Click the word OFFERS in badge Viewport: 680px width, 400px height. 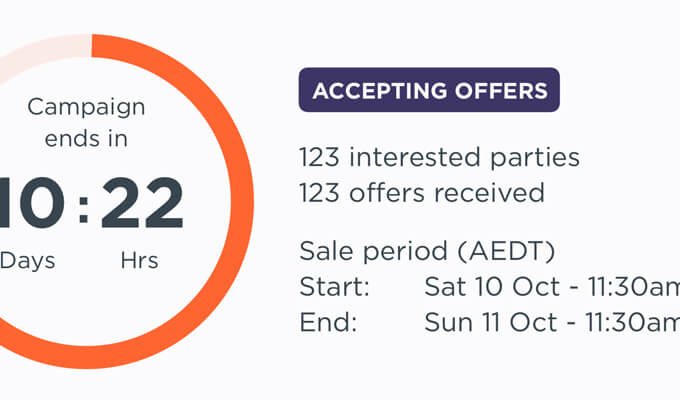click(x=501, y=91)
